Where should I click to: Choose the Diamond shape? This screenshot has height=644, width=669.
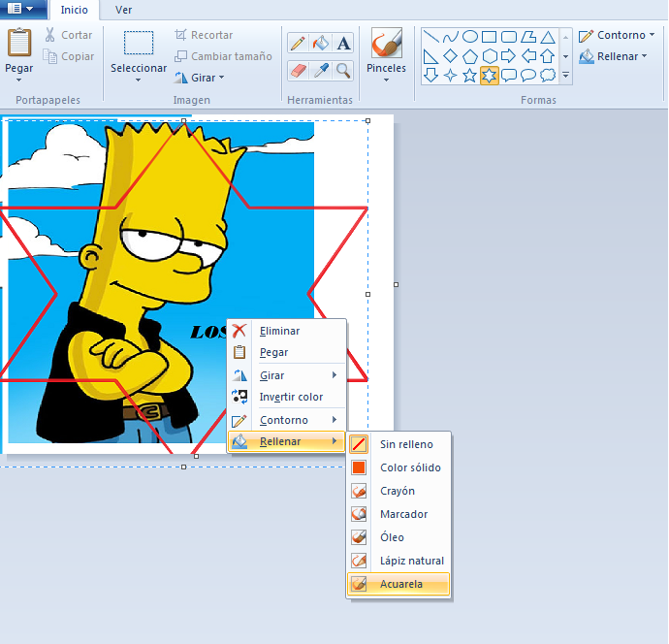click(x=451, y=56)
